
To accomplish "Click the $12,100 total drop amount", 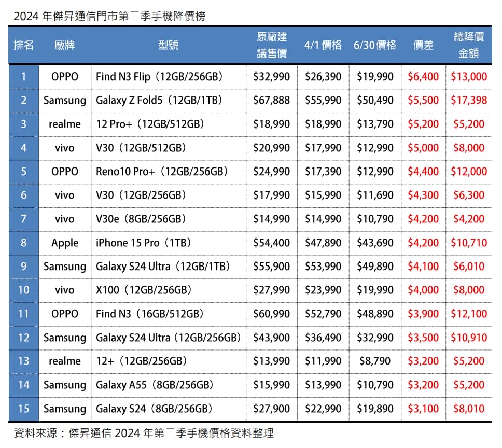I will (469, 314).
